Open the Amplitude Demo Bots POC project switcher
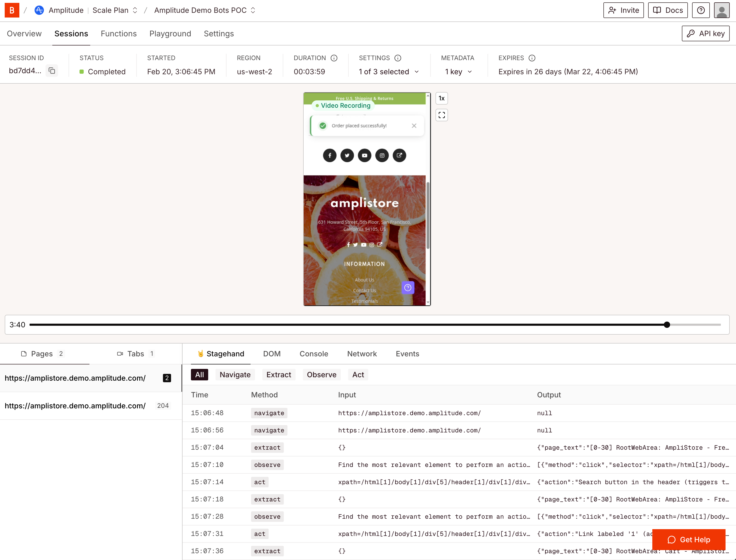The image size is (736, 560). click(205, 10)
